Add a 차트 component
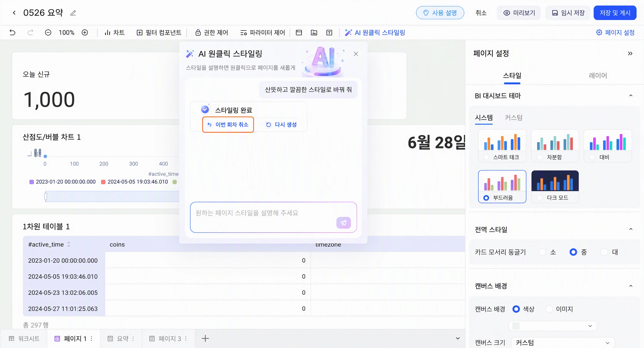 point(114,32)
